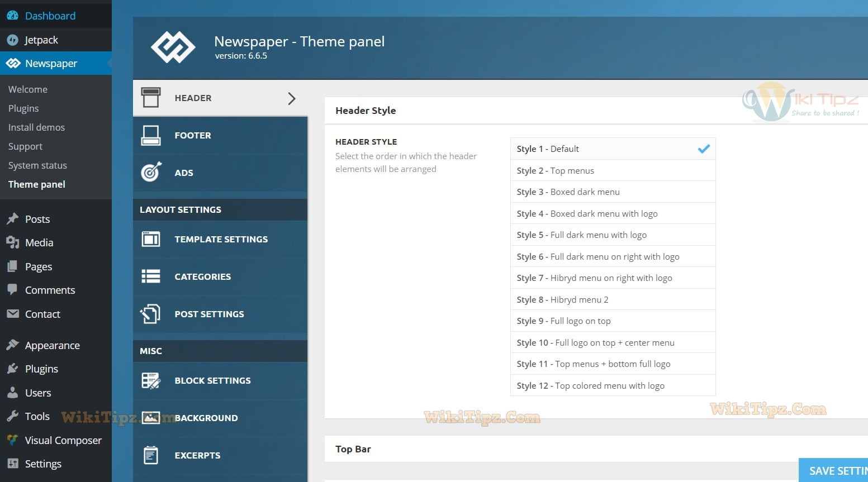
Task: Open Block Settings tab
Action: (220, 380)
